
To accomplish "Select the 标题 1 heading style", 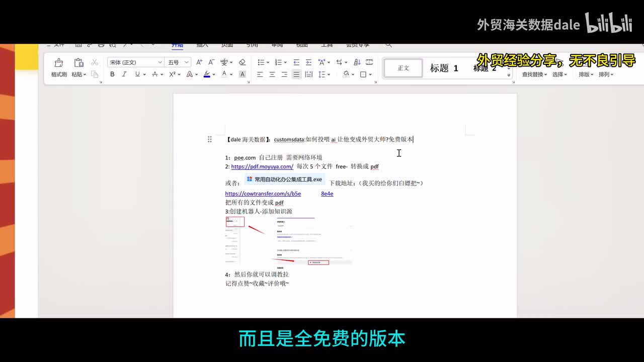I will [x=444, y=68].
